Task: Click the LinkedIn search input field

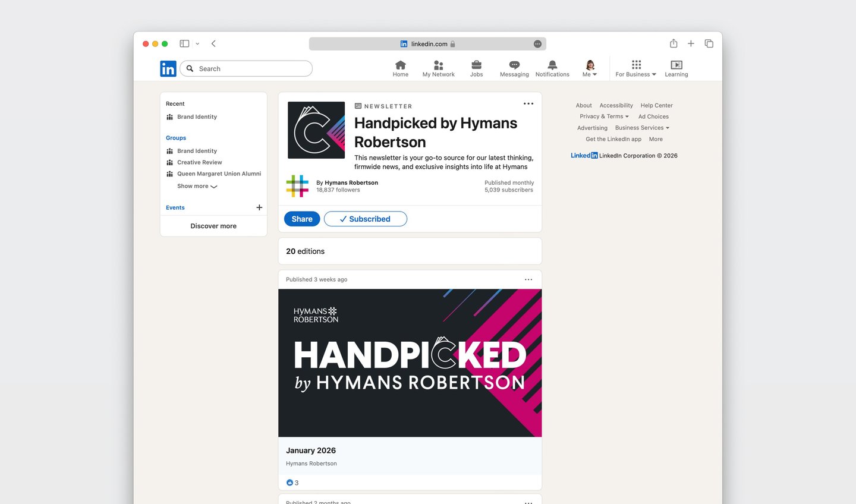Action: pos(246,68)
